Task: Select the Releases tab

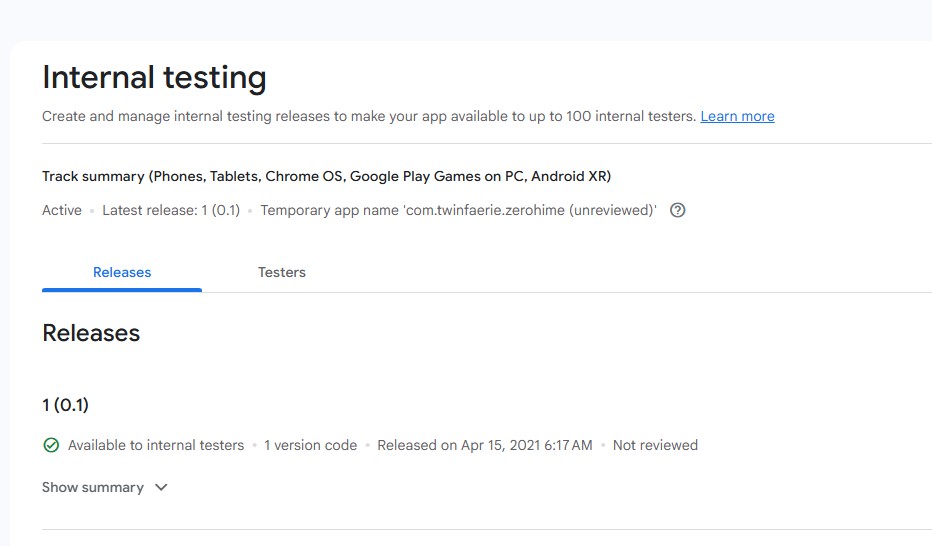Action: click(122, 272)
